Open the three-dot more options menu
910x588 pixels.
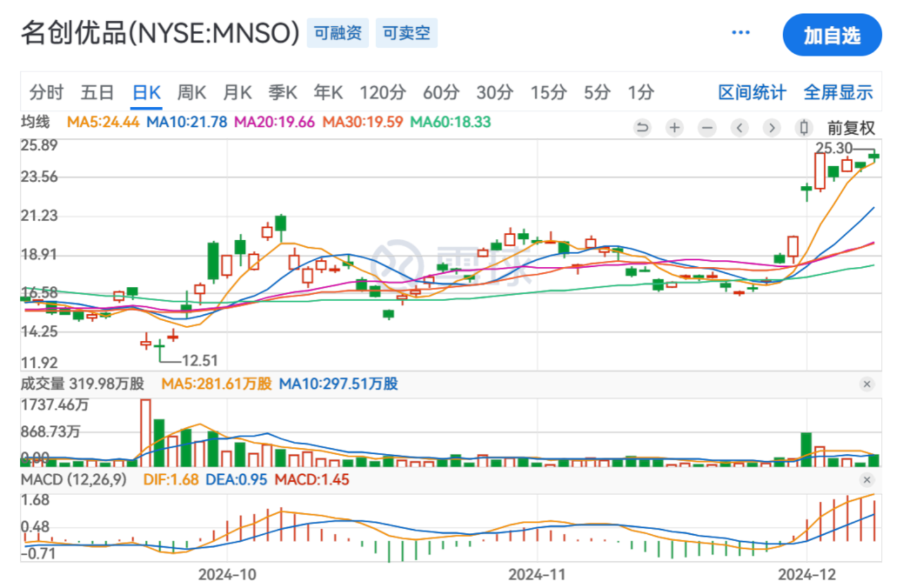(x=741, y=33)
